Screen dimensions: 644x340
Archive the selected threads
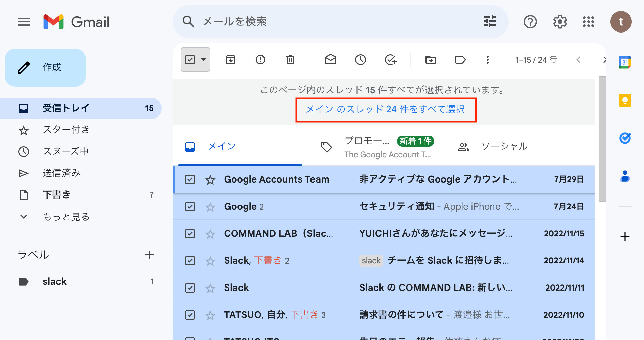click(x=231, y=60)
